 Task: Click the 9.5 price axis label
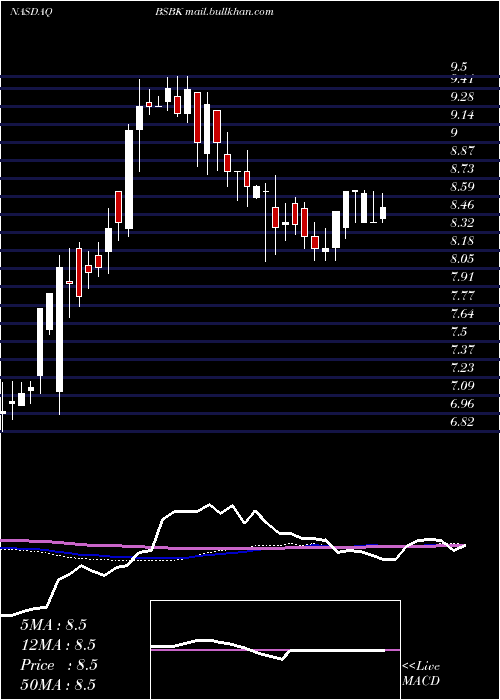coord(458,67)
